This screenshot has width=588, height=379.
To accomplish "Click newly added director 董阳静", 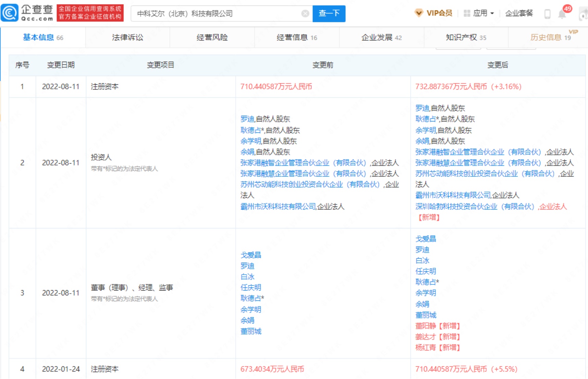I will 426,326.
